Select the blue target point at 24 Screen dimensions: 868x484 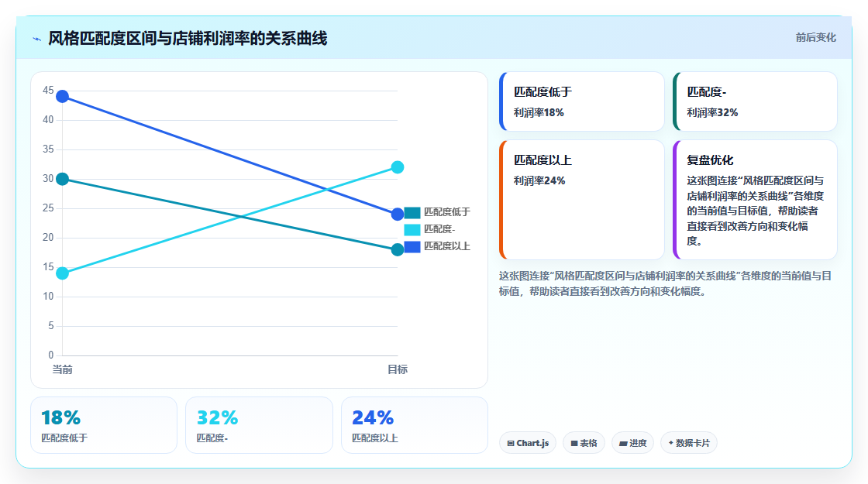click(398, 214)
